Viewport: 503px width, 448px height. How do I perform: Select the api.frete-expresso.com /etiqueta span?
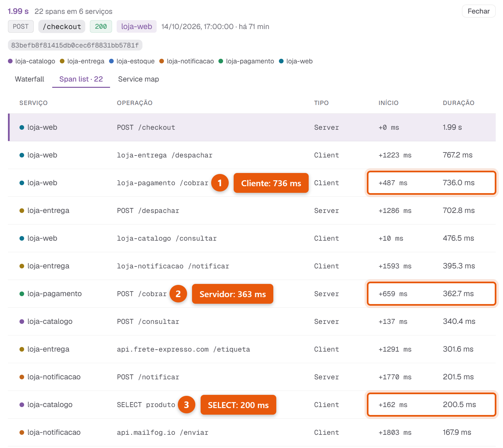[x=252, y=349]
